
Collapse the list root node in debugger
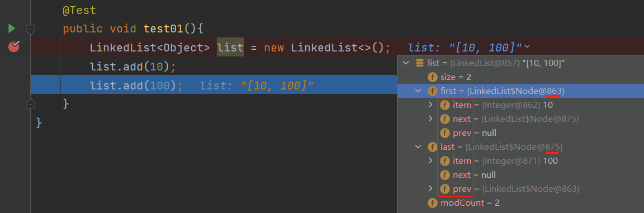[406, 63]
